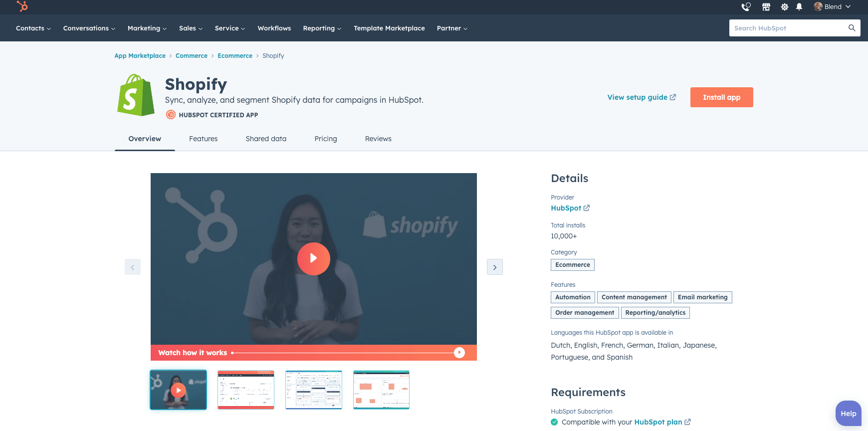
Task: Go to previous carousel slide
Action: click(x=133, y=267)
